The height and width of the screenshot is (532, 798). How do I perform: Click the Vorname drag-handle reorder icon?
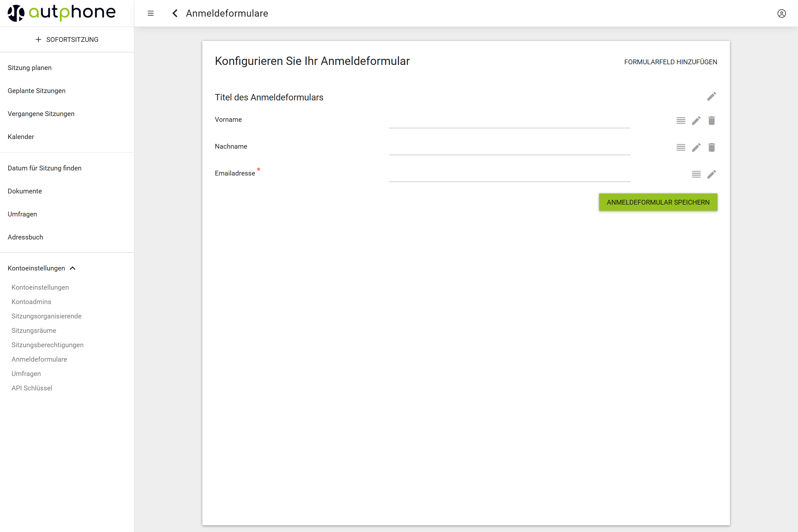pos(681,121)
